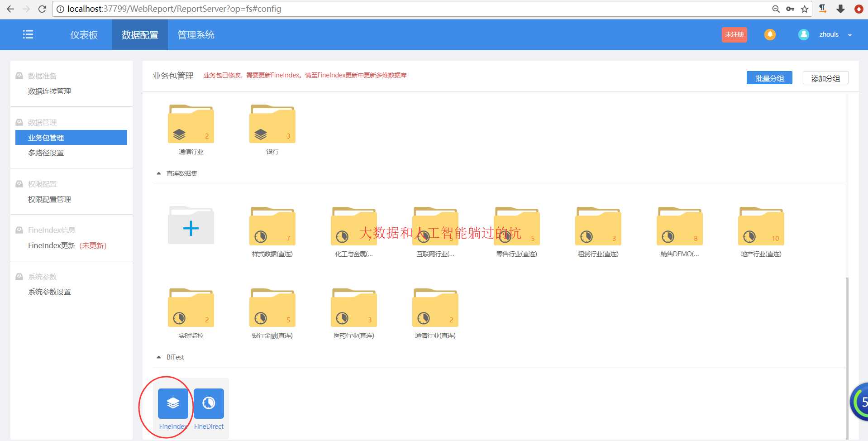Image resolution: width=868 pixels, height=441 pixels.
Task: Click the zoom magnifier icon in address bar
Action: (x=776, y=9)
